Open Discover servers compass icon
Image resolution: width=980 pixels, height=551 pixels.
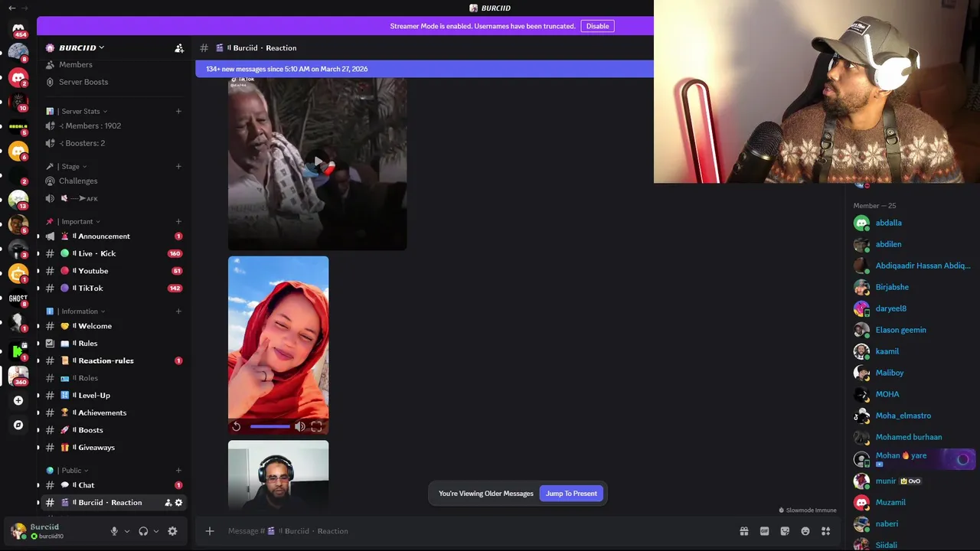tap(18, 425)
